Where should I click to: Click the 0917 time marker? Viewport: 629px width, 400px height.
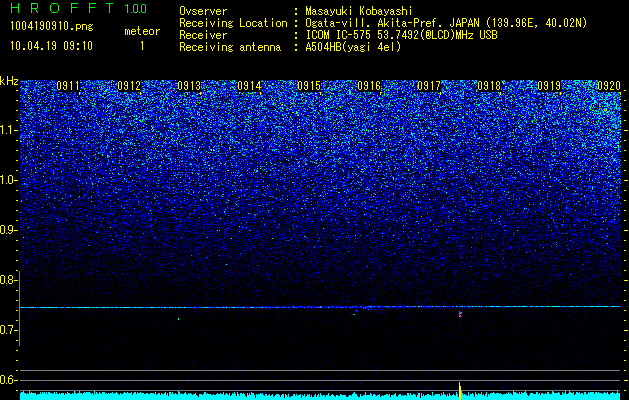[429, 86]
